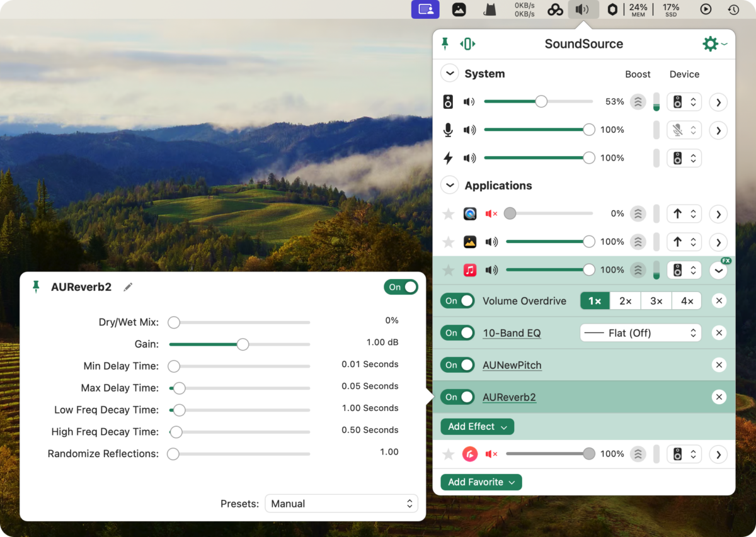Click the Add Favorite button
Image resolution: width=756 pixels, height=537 pixels.
point(481,482)
